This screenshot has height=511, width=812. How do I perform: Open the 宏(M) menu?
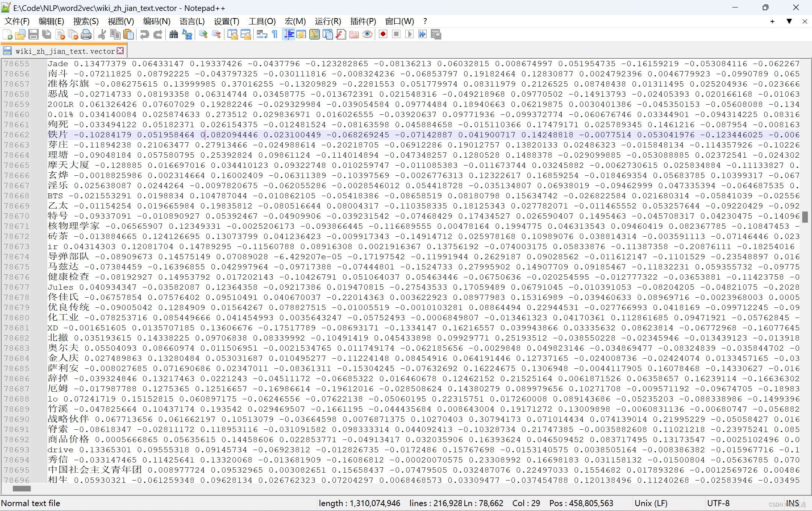[295, 21]
